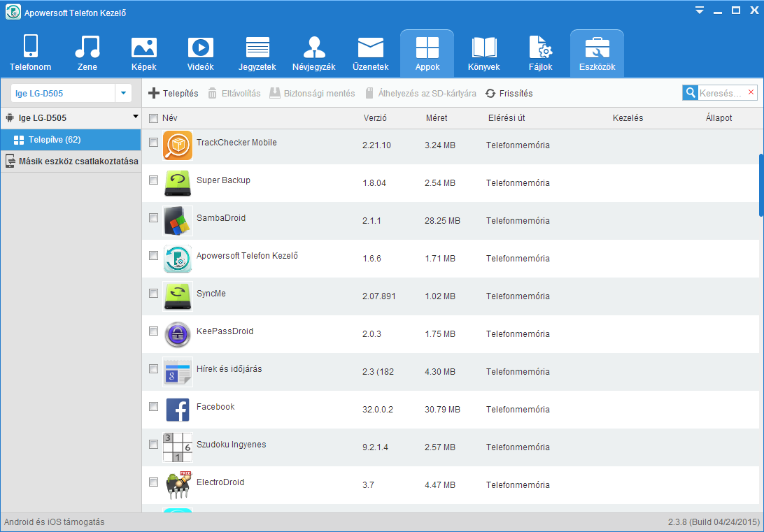Image resolution: width=764 pixels, height=532 pixels.
Task: Check the SyncMe checkbox
Action: [153, 293]
